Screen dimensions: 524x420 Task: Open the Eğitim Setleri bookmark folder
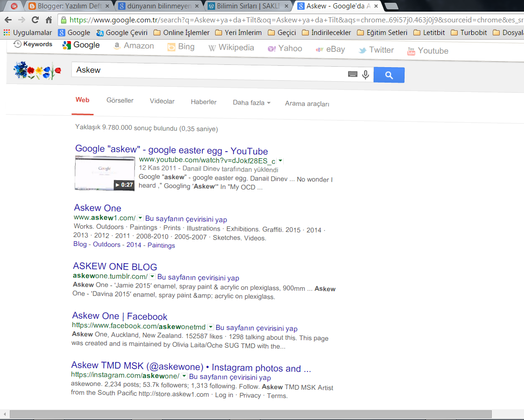coord(382,33)
